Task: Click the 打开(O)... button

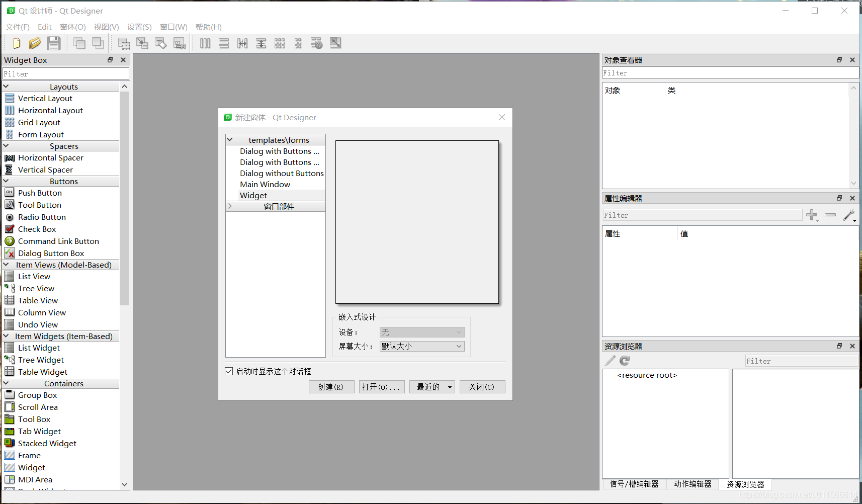Action: (x=382, y=387)
